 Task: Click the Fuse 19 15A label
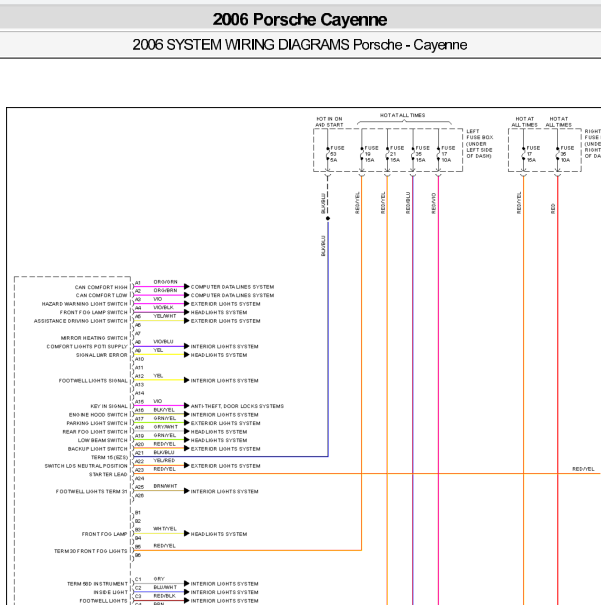pyautogui.click(x=371, y=154)
